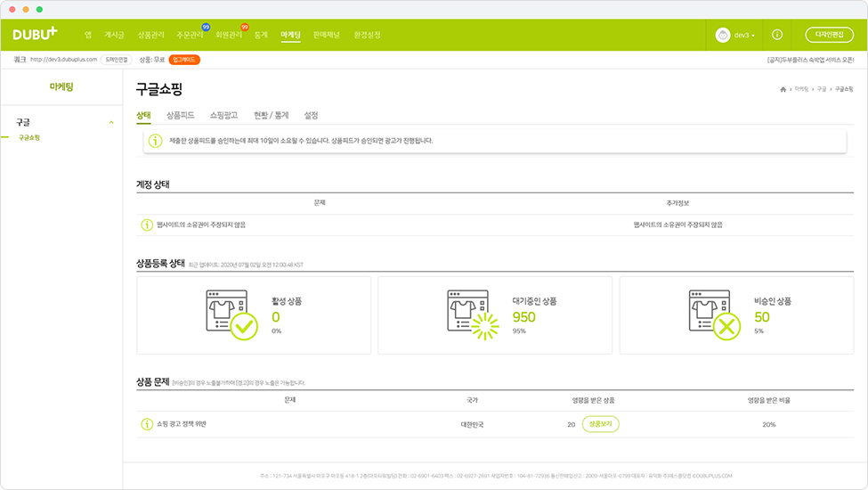Click the info icon in the header
The width and height of the screenshot is (868, 490).
coord(777,35)
